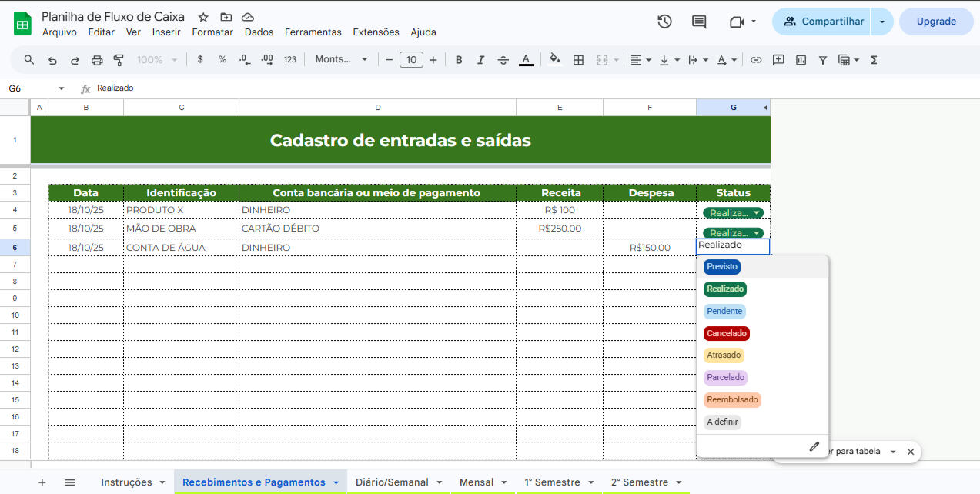Click the paint format roller icon
Image resolution: width=980 pixels, height=494 pixels.
click(119, 60)
